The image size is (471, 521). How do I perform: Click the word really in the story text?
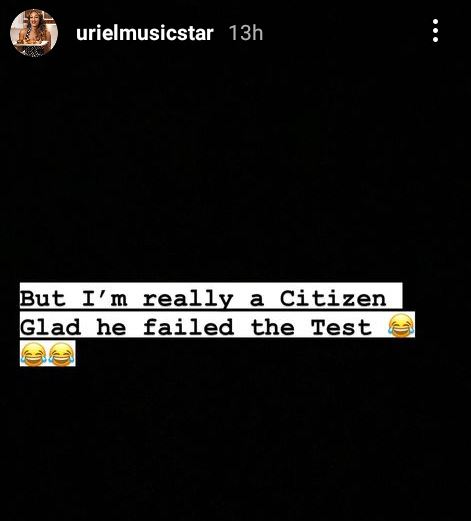coord(188,299)
